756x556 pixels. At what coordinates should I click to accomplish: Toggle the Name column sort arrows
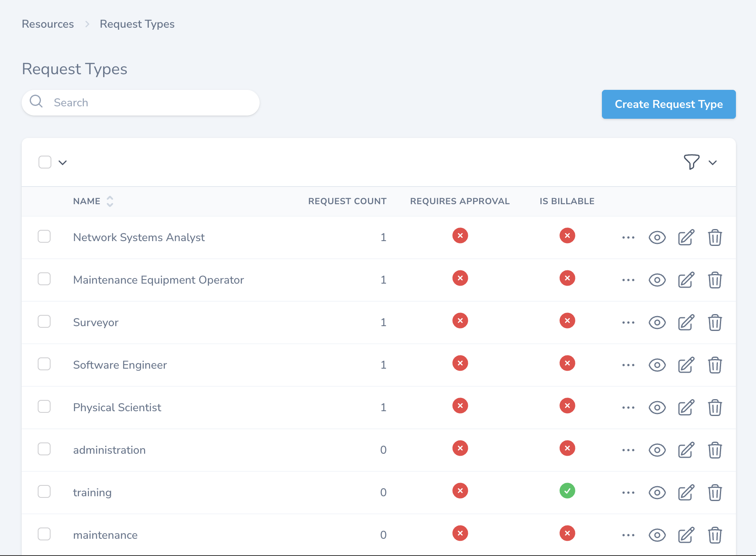pyautogui.click(x=110, y=201)
